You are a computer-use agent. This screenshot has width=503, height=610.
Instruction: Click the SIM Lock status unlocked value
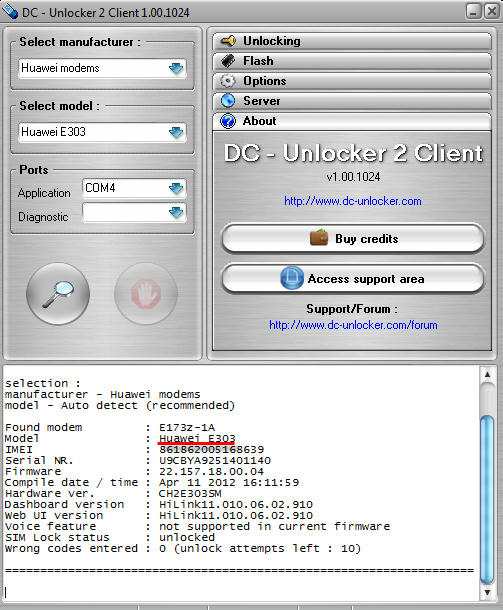click(187, 537)
